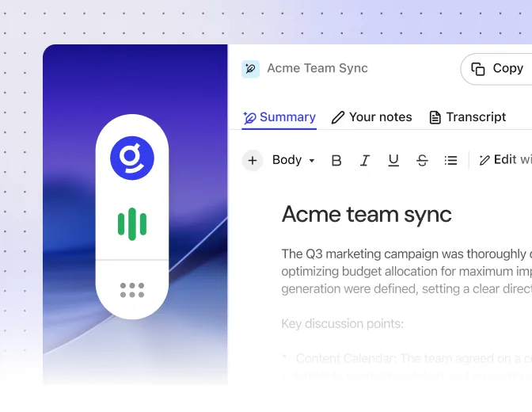Toggle bold formatting

[x=336, y=160]
